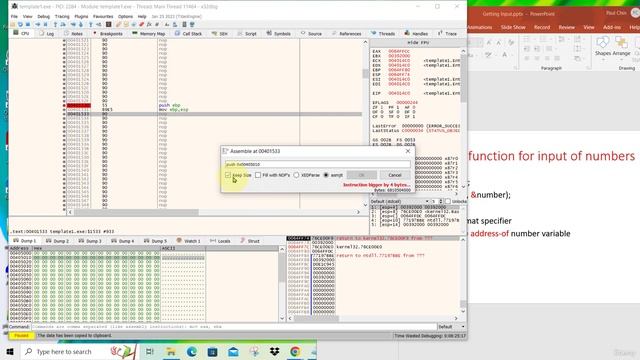Open the Tracing menu

pyautogui.click(x=62, y=17)
